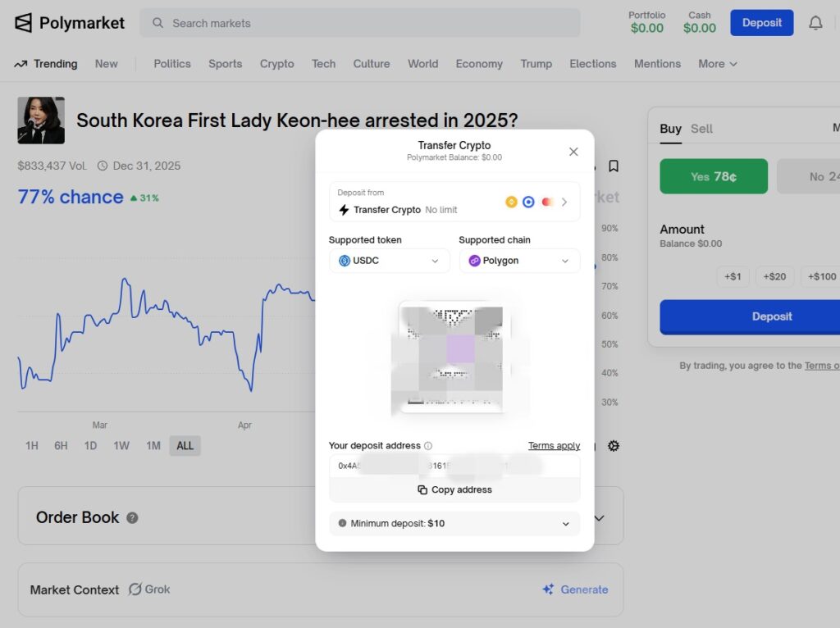
Task: Click the clock icon beside Dec 31
Action: [103, 166]
